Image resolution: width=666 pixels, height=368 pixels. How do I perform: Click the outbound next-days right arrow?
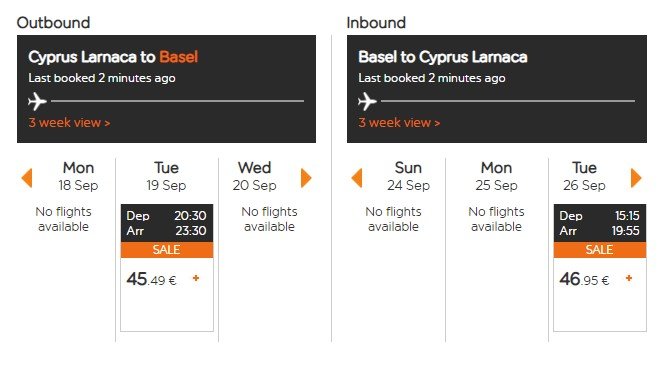tap(306, 178)
